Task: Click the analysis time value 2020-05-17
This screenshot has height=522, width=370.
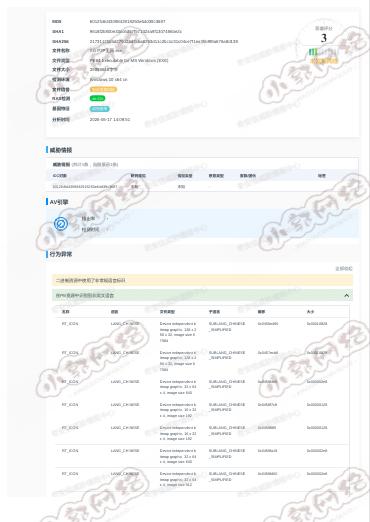Action: [x=110, y=119]
